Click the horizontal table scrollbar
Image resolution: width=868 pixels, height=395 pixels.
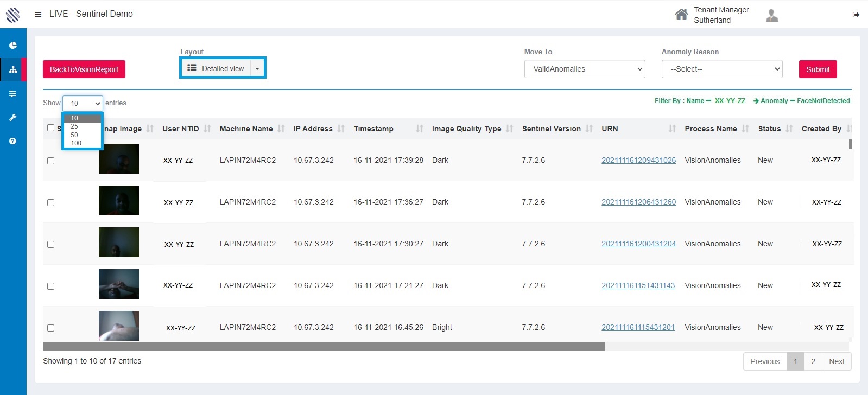(x=324, y=347)
